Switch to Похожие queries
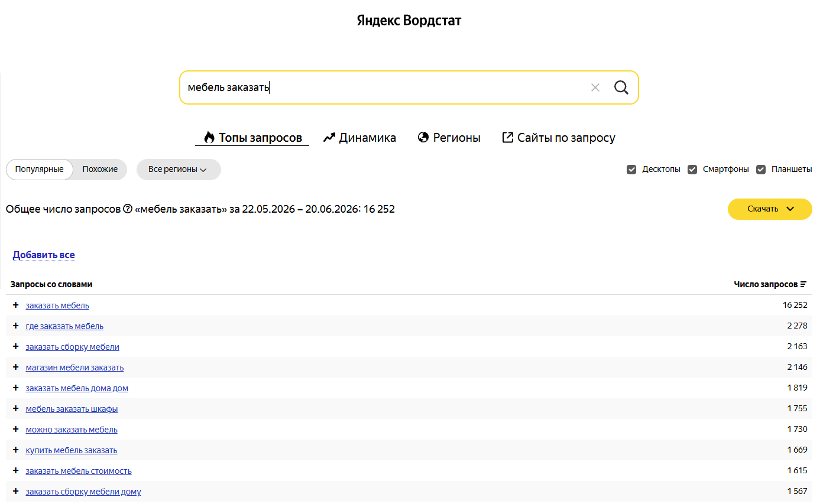 [x=100, y=169]
